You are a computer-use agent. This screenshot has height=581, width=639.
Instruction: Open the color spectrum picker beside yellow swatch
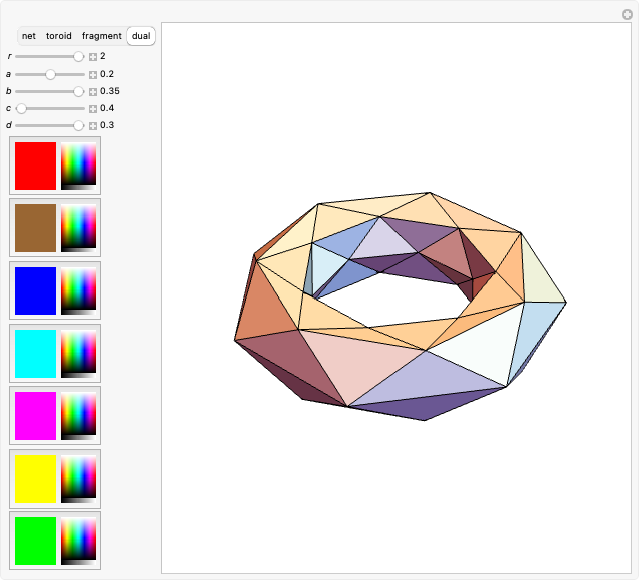(78, 478)
